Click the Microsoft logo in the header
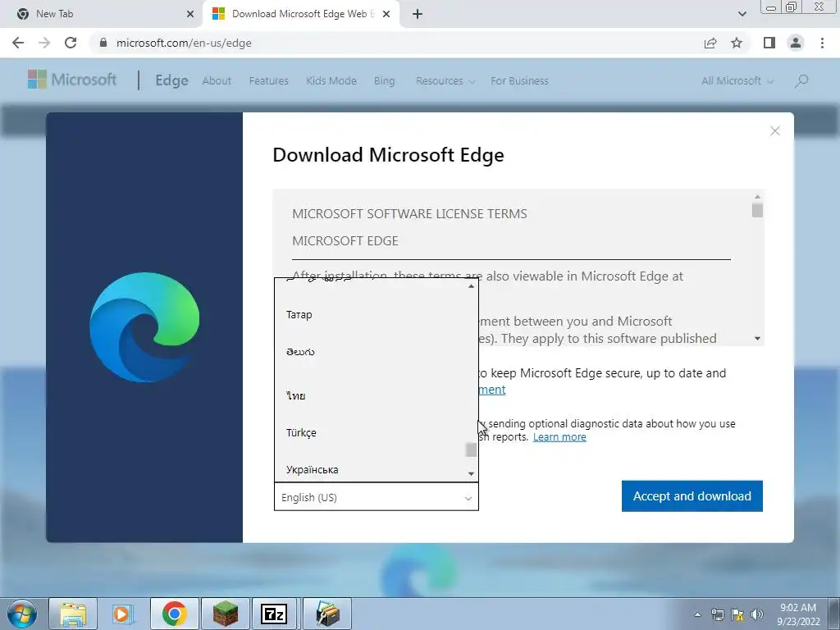This screenshot has height=630, width=840. (72, 80)
